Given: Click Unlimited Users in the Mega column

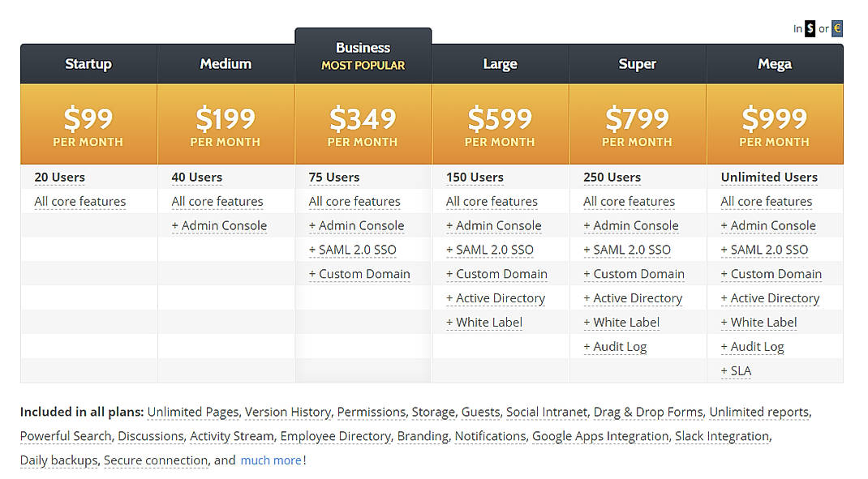Looking at the screenshot, I should tap(768, 177).
